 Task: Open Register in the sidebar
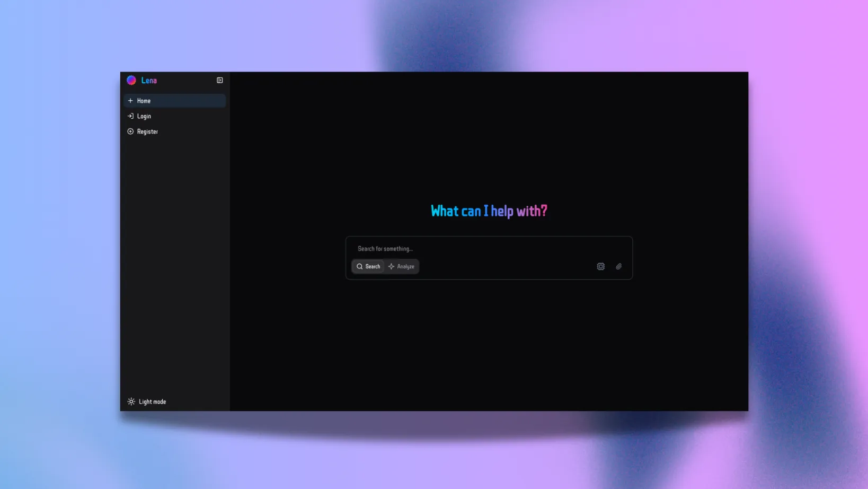pyautogui.click(x=175, y=132)
